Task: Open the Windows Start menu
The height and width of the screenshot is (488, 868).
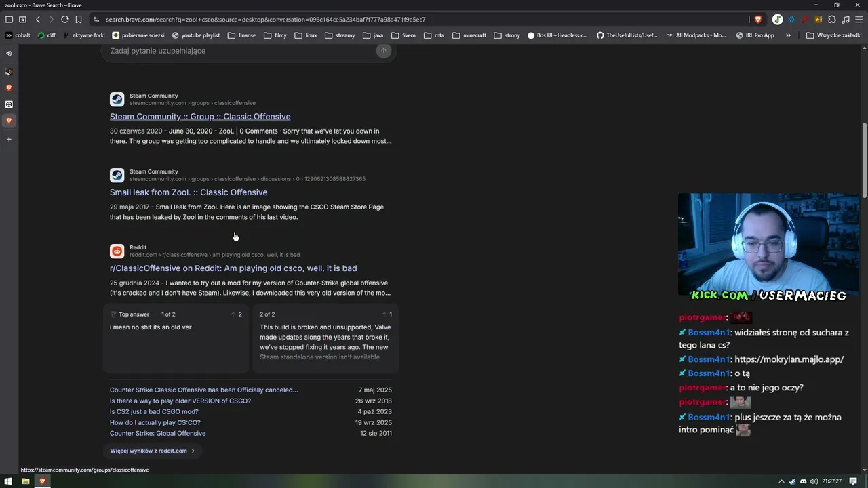Action: [9, 481]
